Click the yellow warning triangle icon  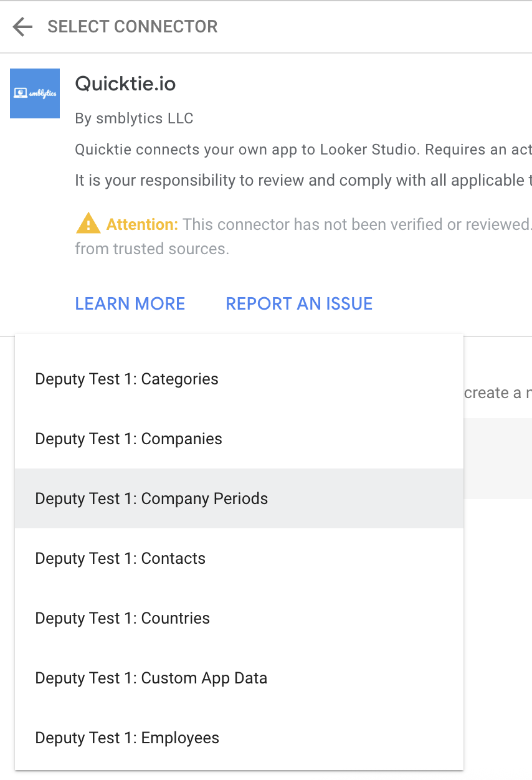[x=88, y=223]
